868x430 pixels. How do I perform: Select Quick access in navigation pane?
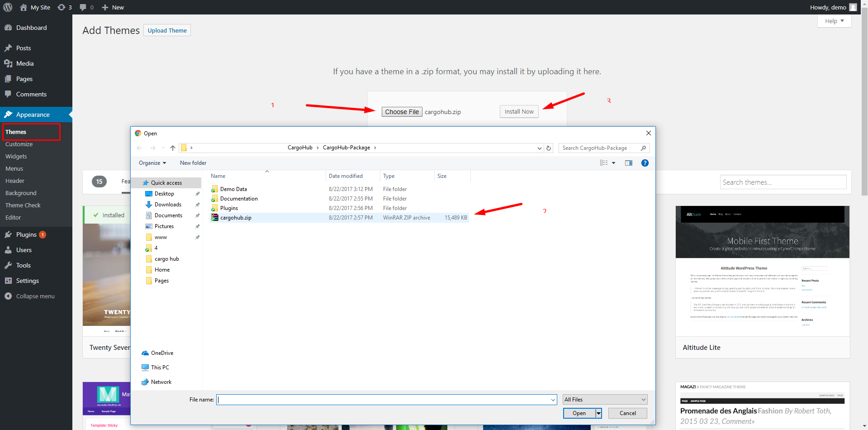[166, 183]
